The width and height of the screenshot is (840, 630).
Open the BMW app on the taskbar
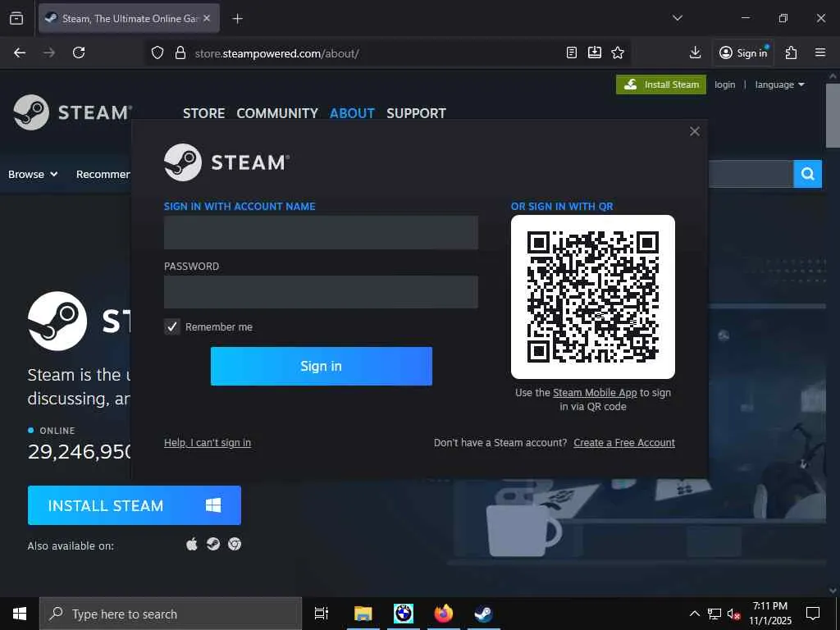click(404, 614)
